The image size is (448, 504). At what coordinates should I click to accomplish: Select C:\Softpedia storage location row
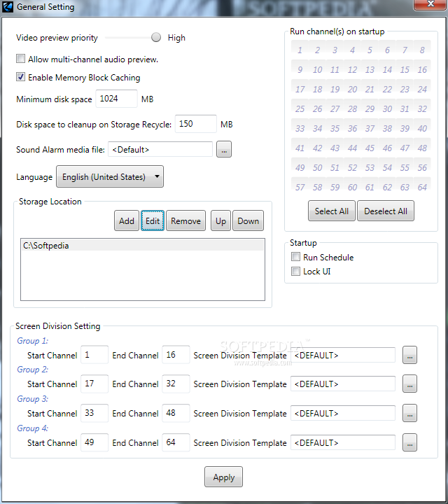point(143,246)
